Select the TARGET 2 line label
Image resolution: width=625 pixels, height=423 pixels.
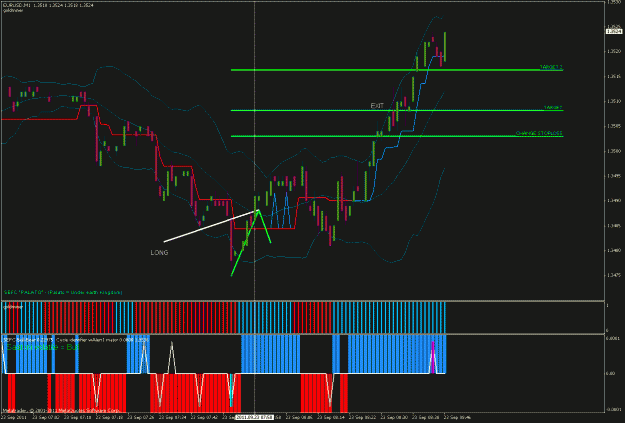point(551,67)
